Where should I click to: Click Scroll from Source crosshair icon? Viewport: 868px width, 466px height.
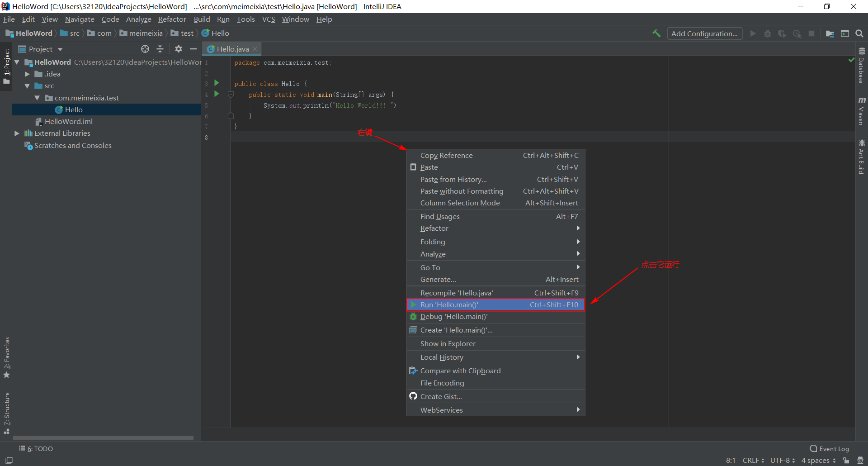click(x=145, y=49)
